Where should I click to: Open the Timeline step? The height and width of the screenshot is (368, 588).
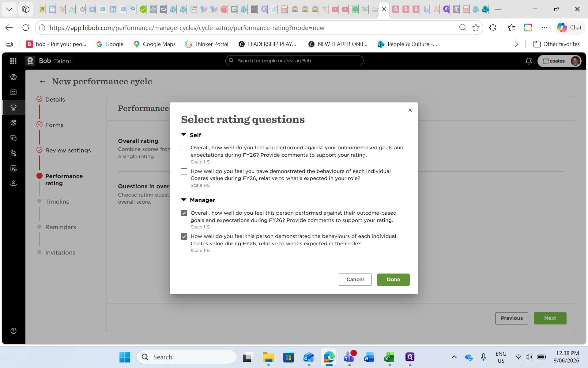(57, 201)
